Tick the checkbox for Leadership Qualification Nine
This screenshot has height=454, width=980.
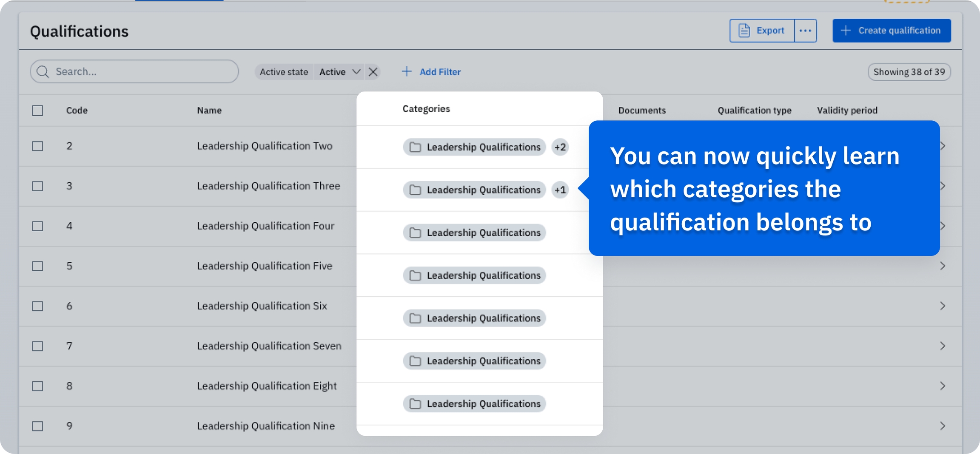(x=38, y=426)
